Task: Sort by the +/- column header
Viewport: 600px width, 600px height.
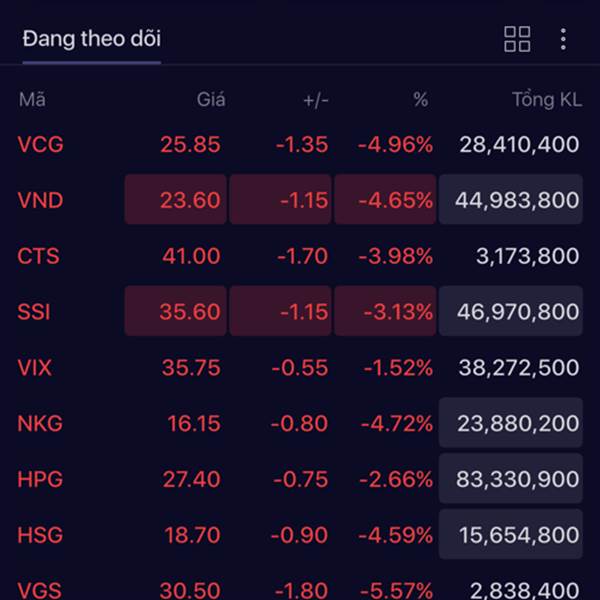Action: click(316, 101)
